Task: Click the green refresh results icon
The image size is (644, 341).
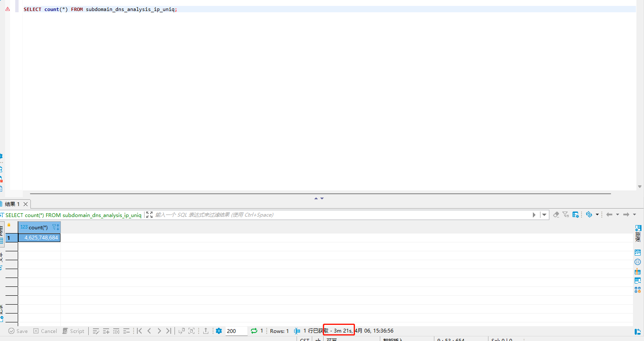Action: pos(254,331)
